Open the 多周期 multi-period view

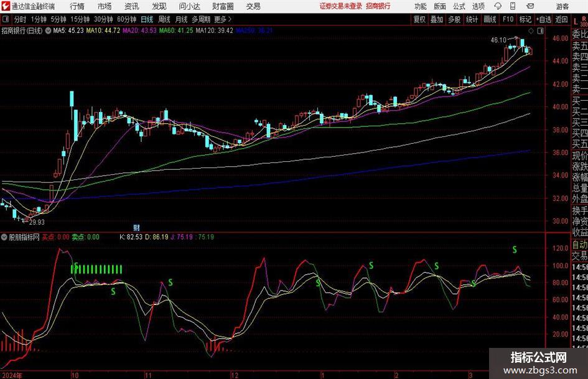click(200, 19)
